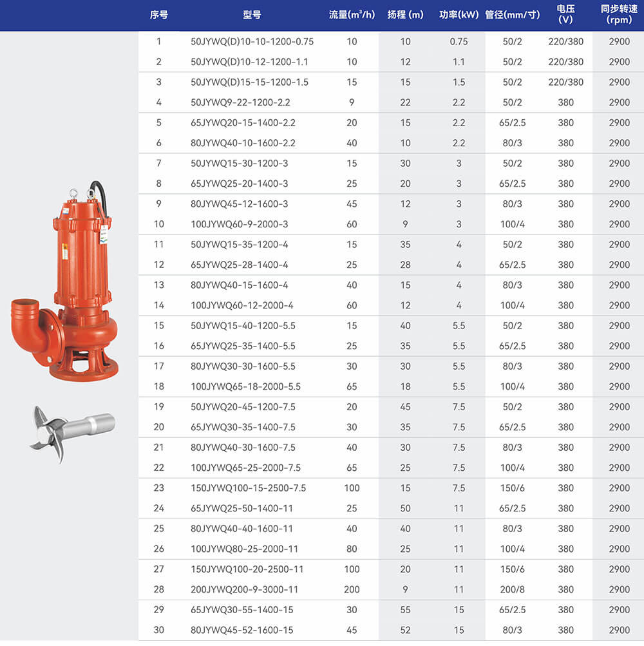The image size is (644, 646).
Task: Click head value 52 in row 30
Action: [406, 630]
